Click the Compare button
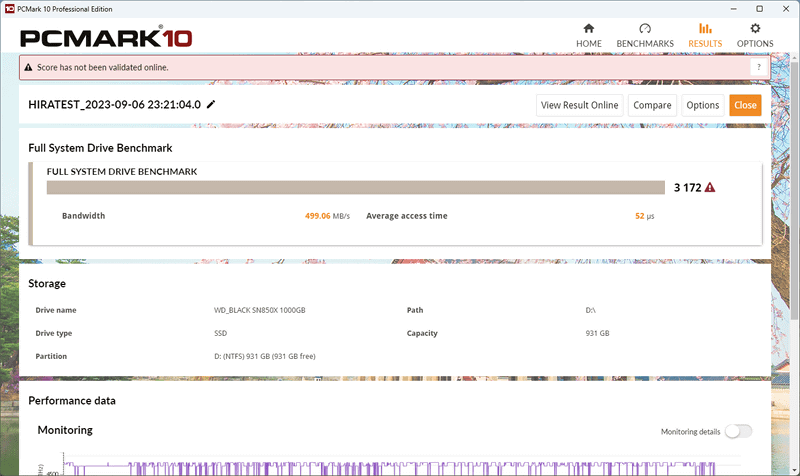This screenshot has width=800, height=476. [x=652, y=105]
